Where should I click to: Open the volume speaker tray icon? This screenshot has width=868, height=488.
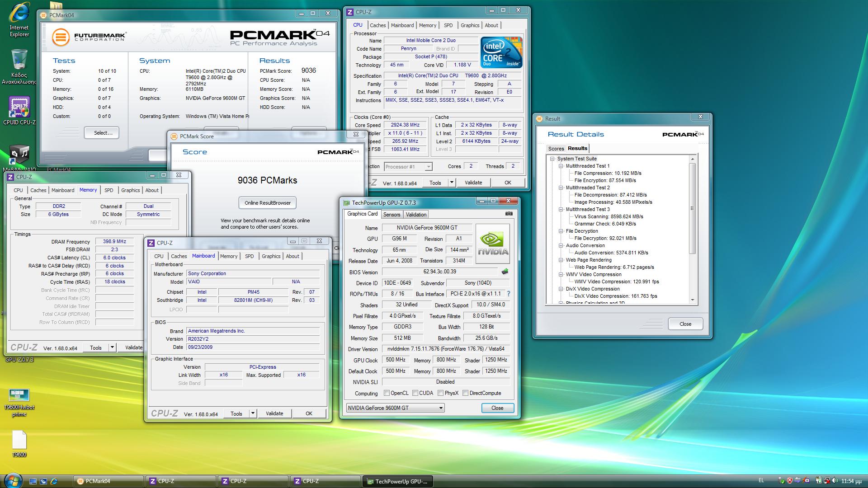pyautogui.click(x=835, y=480)
